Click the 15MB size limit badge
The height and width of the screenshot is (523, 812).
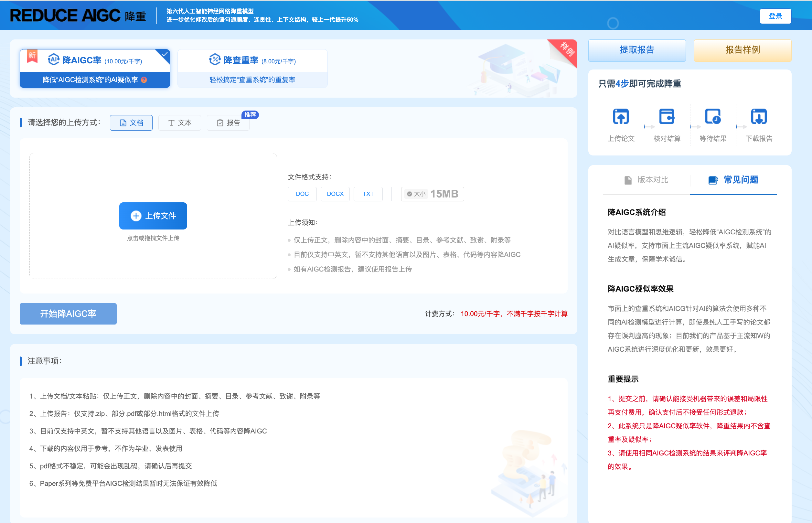click(432, 194)
